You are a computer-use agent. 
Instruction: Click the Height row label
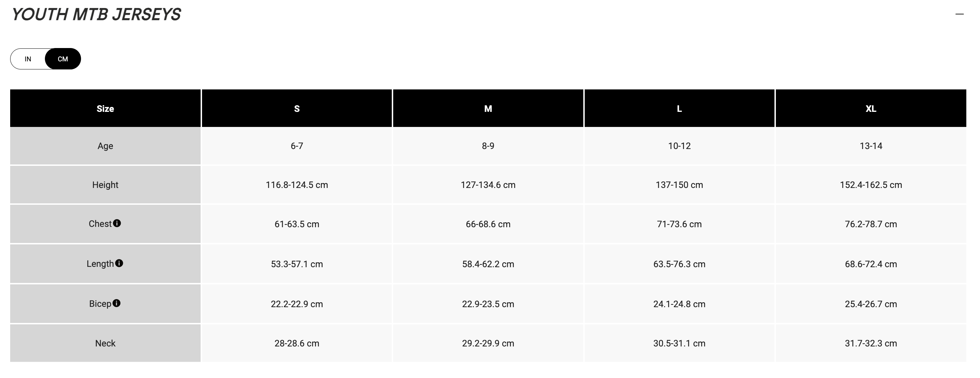[x=105, y=185]
